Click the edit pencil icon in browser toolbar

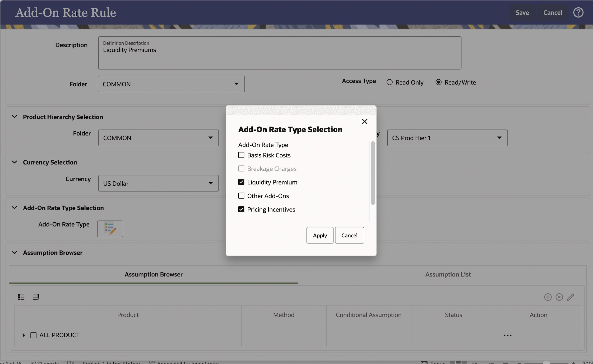coord(570,297)
